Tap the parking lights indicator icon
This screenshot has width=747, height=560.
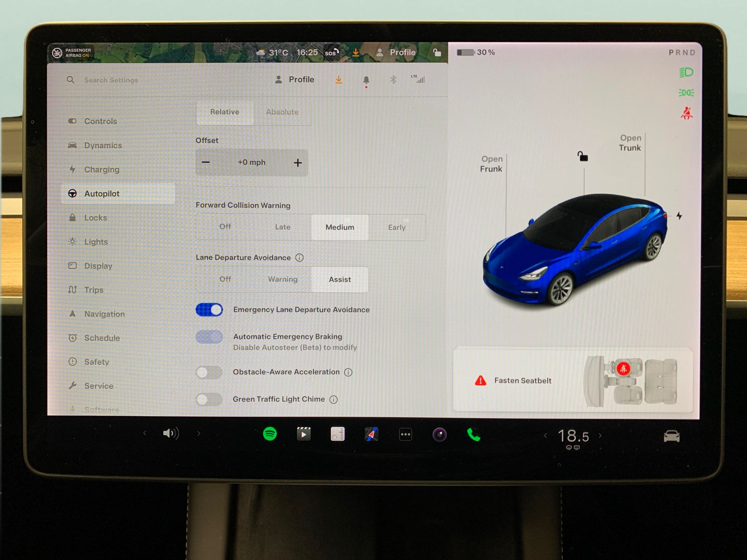(x=686, y=93)
